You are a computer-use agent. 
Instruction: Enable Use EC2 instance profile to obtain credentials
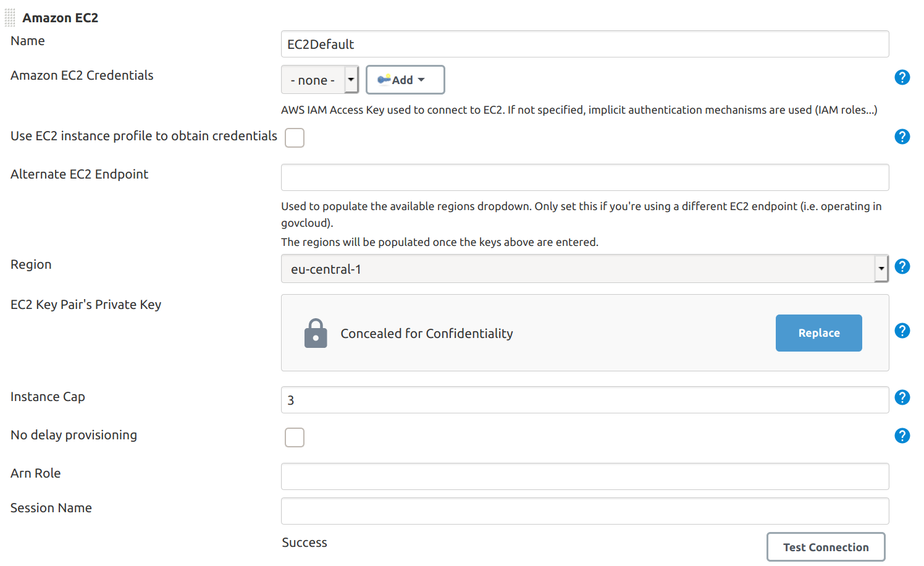pos(295,138)
